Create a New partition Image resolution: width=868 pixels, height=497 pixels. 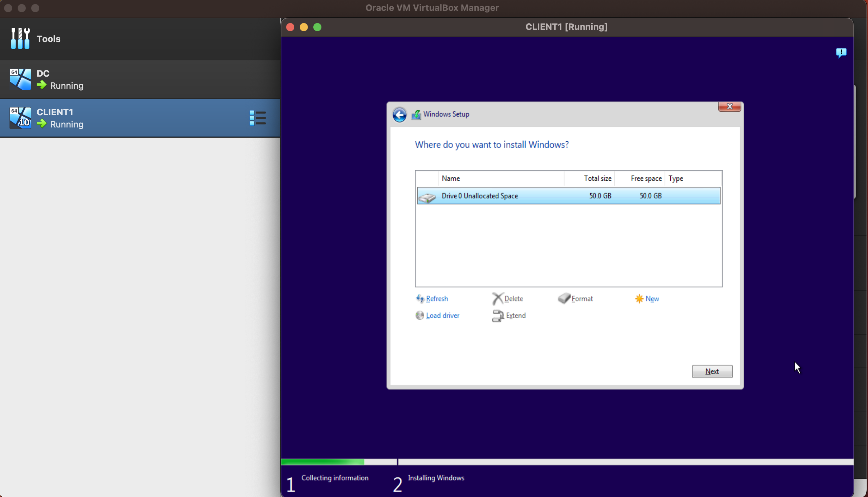click(652, 299)
